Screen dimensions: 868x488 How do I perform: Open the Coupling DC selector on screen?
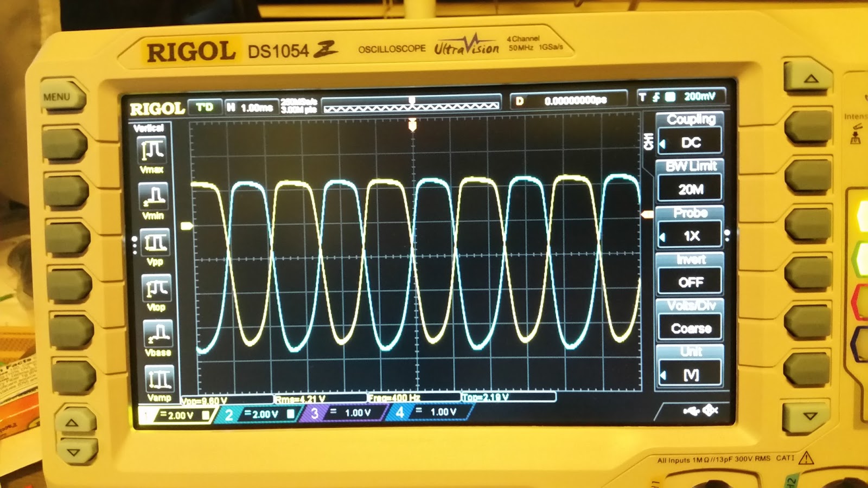pyautogui.click(x=690, y=134)
